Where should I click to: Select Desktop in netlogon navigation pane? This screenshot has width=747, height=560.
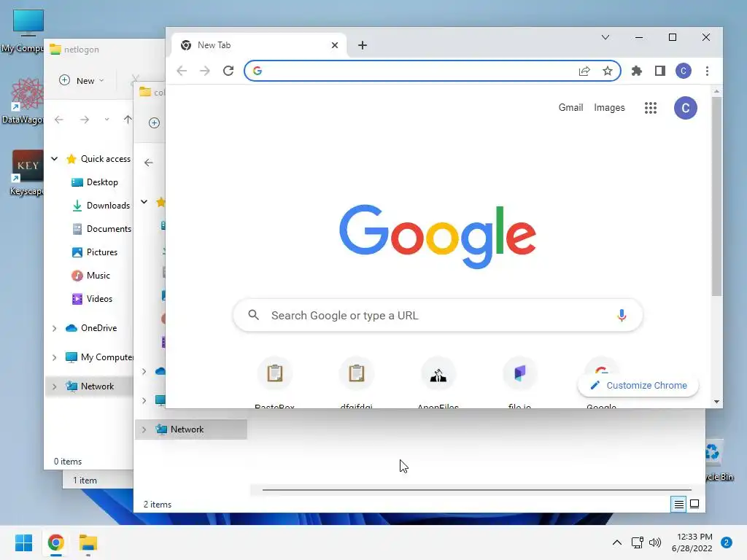tap(94, 182)
